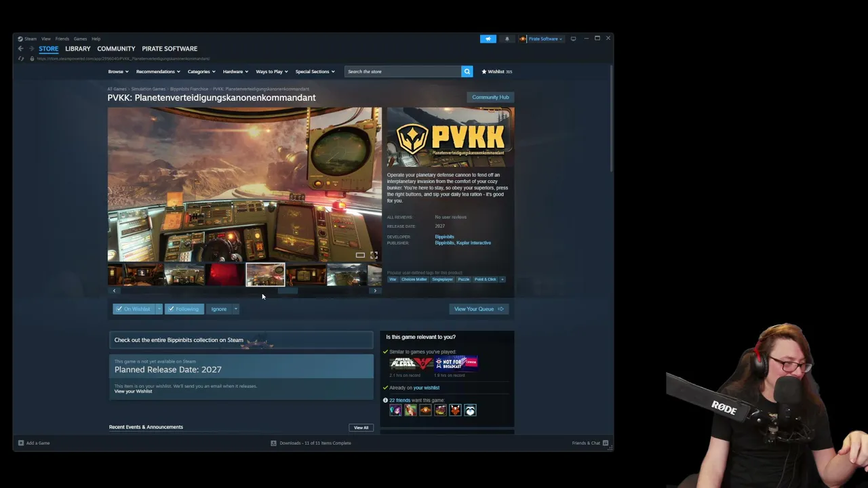This screenshot has height=488, width=868.
Task: Open the Games menu
Action: coord(80,39)
